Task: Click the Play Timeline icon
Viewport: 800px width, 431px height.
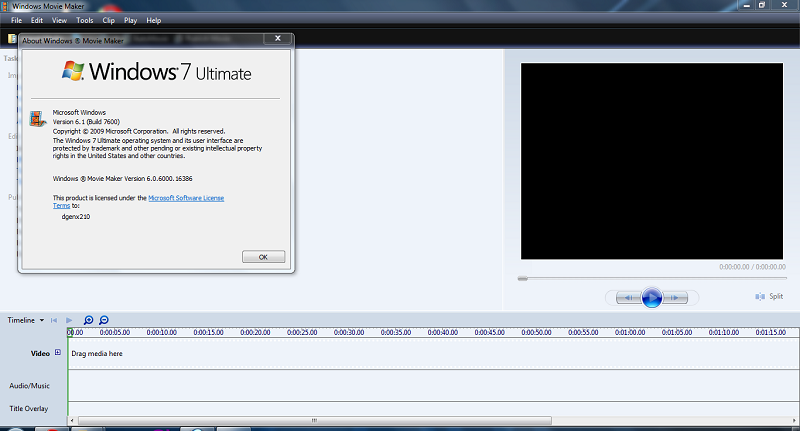Action: pos(69,320)
